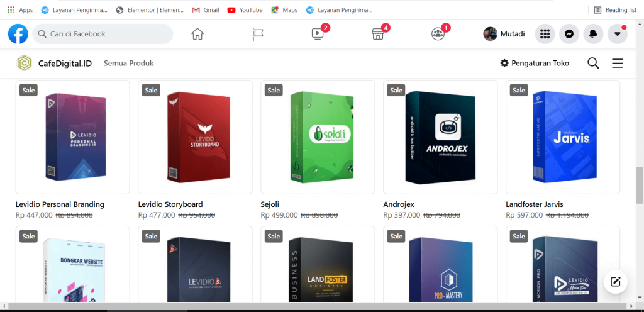This screenshot has height=312, width=644.
Task: Open the nine-dot Facebook menu grid
Action: click(x=545, y=34)
